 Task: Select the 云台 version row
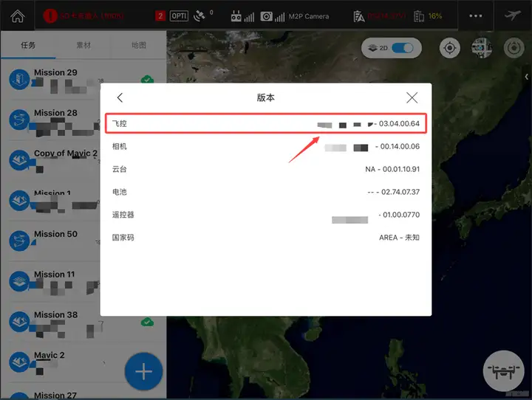pyautogui.click(x=266, y=169)
